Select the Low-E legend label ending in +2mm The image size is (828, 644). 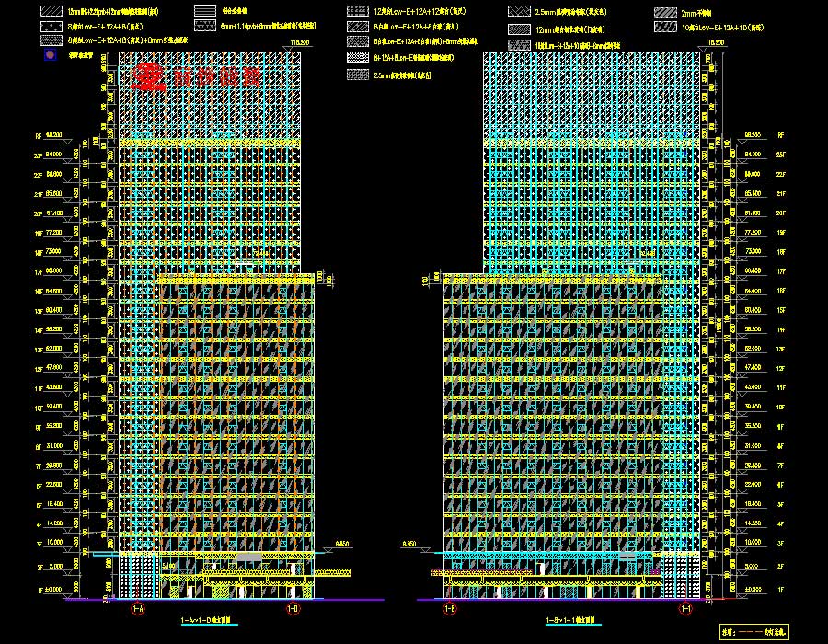127,40
